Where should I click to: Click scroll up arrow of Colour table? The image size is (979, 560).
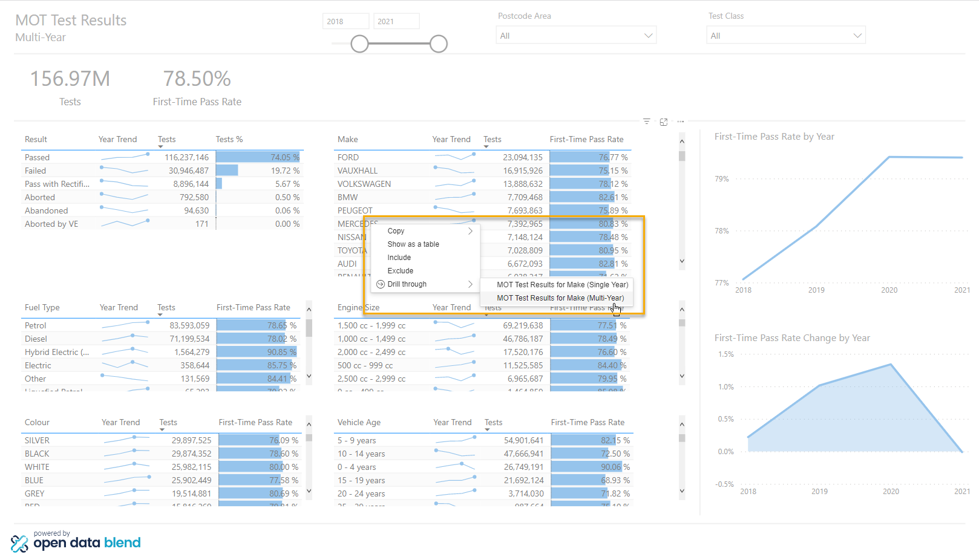click(309, 425)
